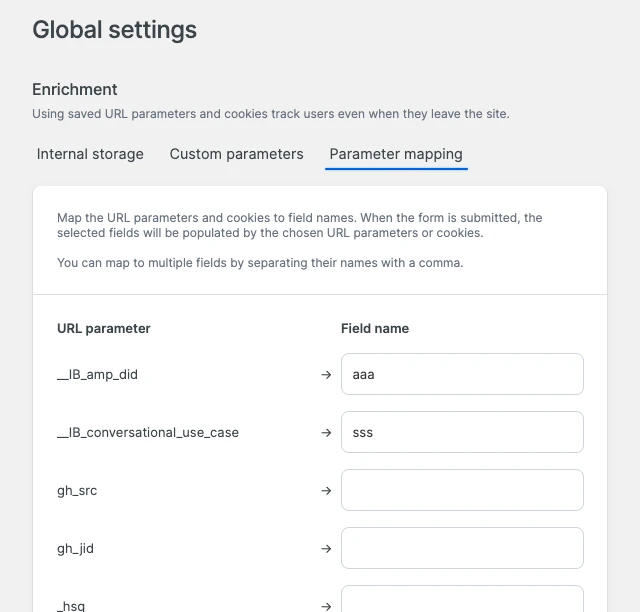640x612 pixels.
Task: Click the "Field name" column header
Action: click(375, 328)
